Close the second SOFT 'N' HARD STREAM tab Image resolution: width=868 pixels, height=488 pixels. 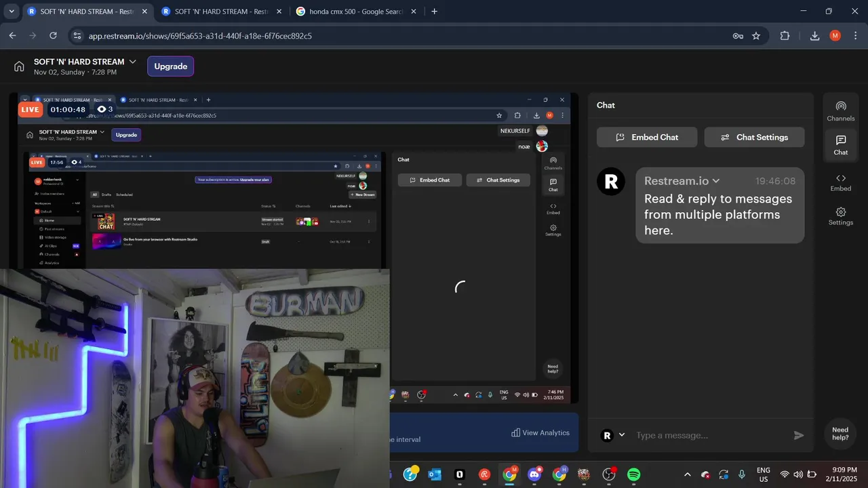(x=279, y=12)
